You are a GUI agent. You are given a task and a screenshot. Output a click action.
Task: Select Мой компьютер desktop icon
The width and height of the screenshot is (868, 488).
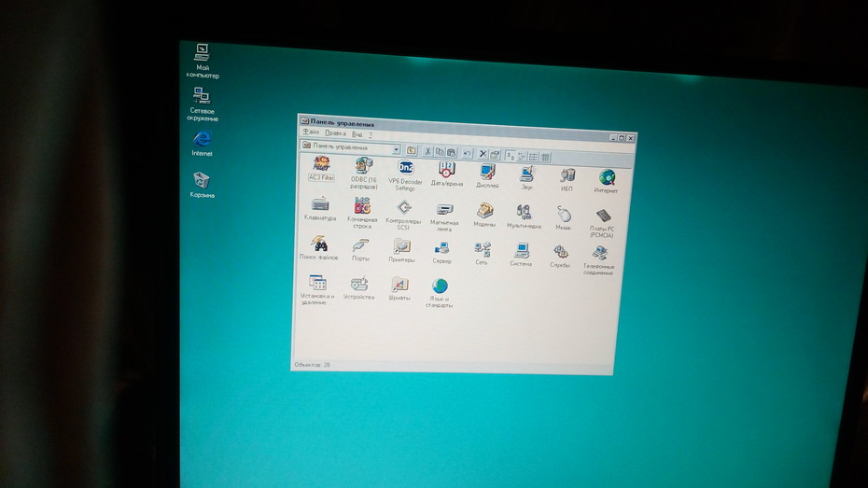(202, 61)
